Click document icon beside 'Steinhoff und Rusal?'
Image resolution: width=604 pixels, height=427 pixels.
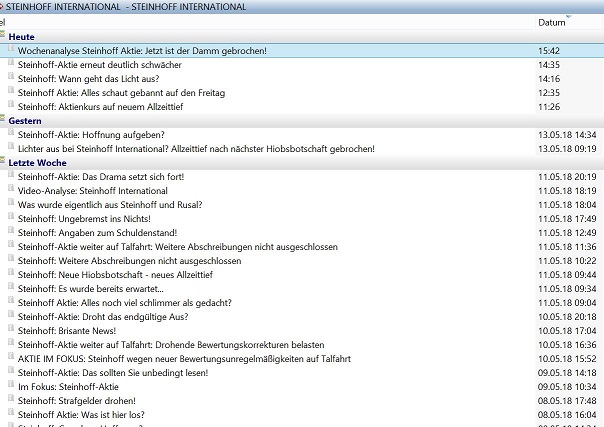point(11,203)
